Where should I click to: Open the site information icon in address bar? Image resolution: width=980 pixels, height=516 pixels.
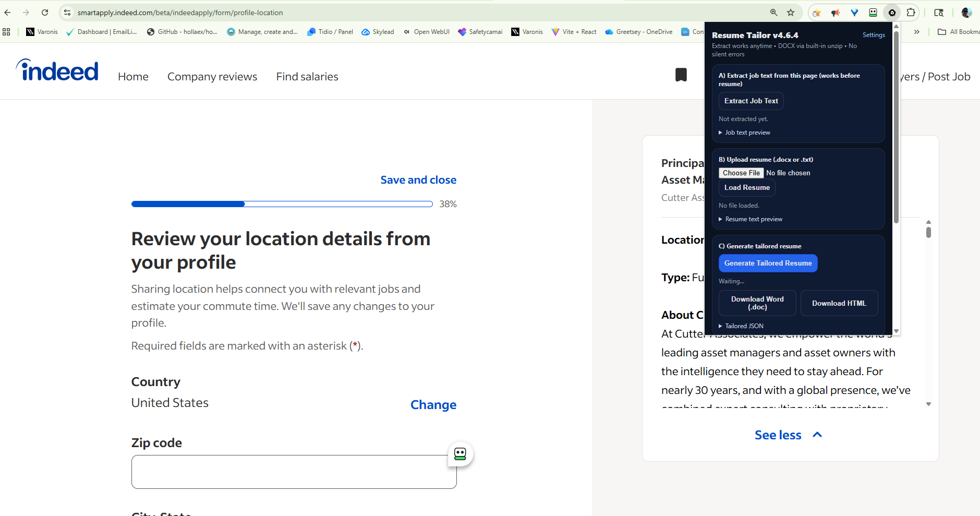point(67,13)
